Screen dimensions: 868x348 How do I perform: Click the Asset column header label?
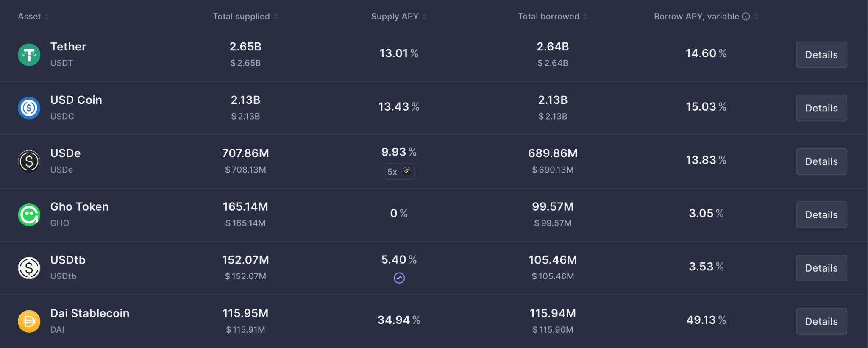coord(29,17)
